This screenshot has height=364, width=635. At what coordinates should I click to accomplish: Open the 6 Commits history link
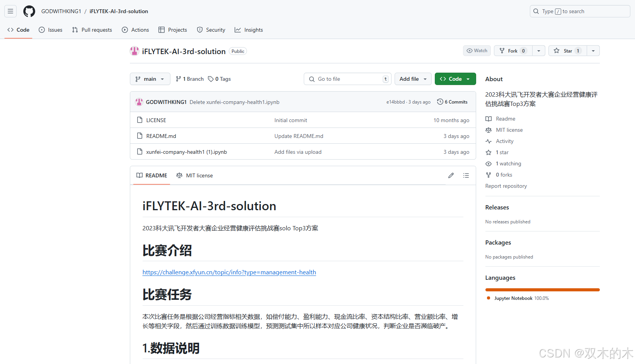pos(452,102)
